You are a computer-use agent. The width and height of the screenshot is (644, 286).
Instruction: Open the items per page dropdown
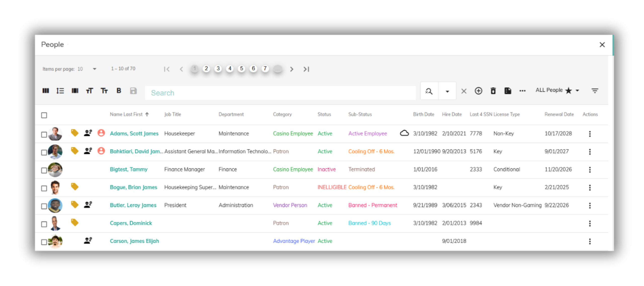click(94, 69)
